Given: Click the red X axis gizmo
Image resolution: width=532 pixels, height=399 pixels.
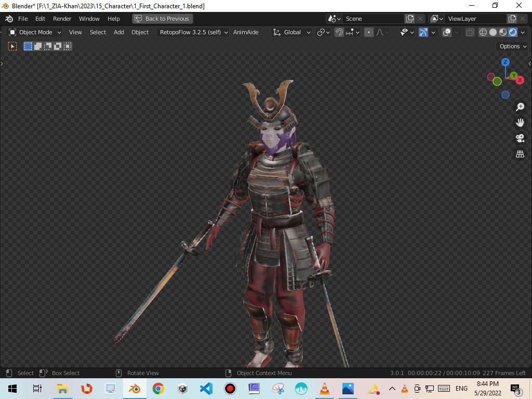Looking at the screenshot, I should [x=520, y=81].
